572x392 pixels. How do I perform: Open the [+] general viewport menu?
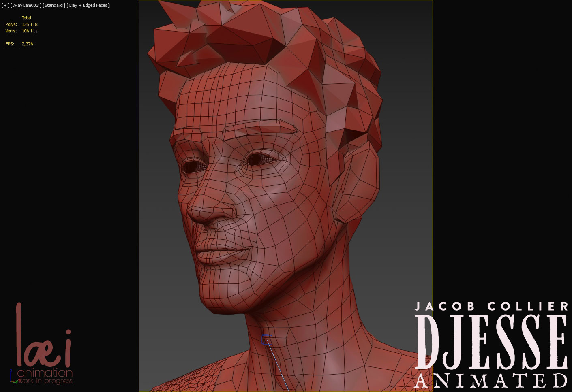click(x=5, y=5)
